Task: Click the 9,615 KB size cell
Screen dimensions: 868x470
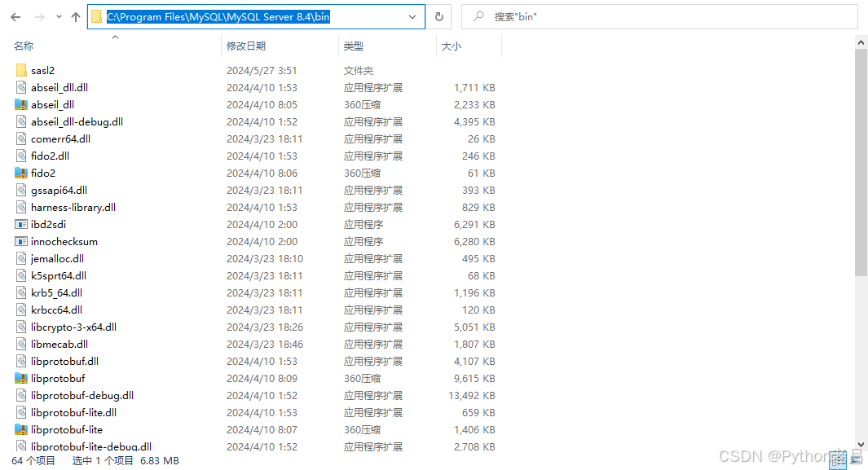Action: (474, 379)
